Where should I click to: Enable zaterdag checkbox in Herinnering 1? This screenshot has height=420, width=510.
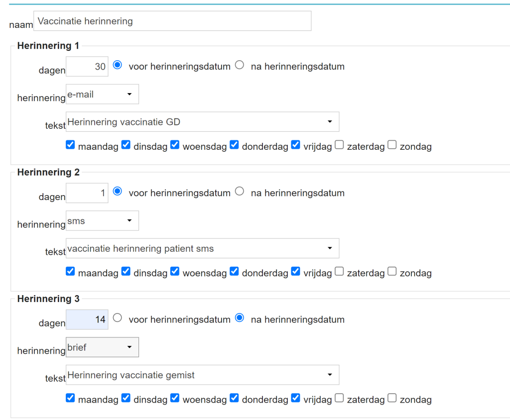click(339, 145)
